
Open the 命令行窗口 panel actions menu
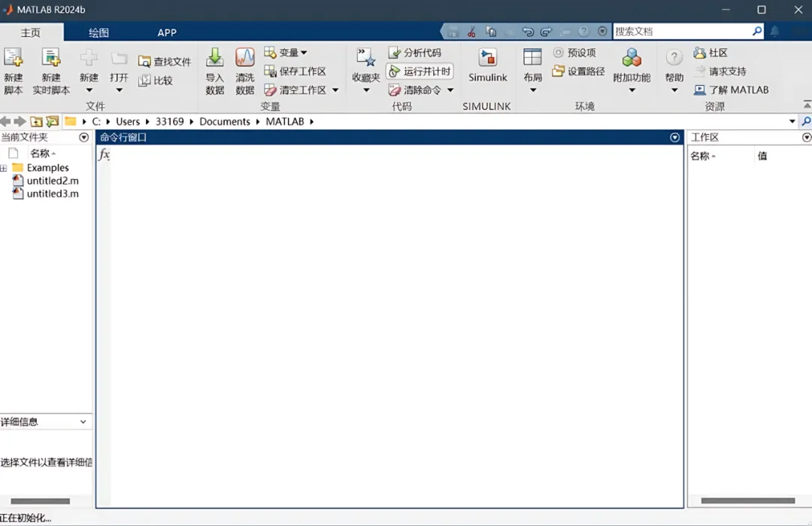click(674, 137)
